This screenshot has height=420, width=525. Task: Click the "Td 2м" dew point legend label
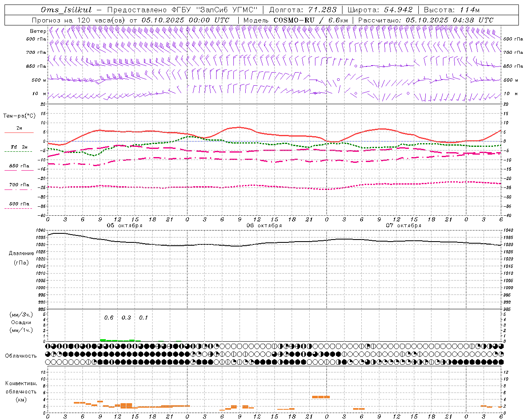pyautogui.click(x=19, y=147)
